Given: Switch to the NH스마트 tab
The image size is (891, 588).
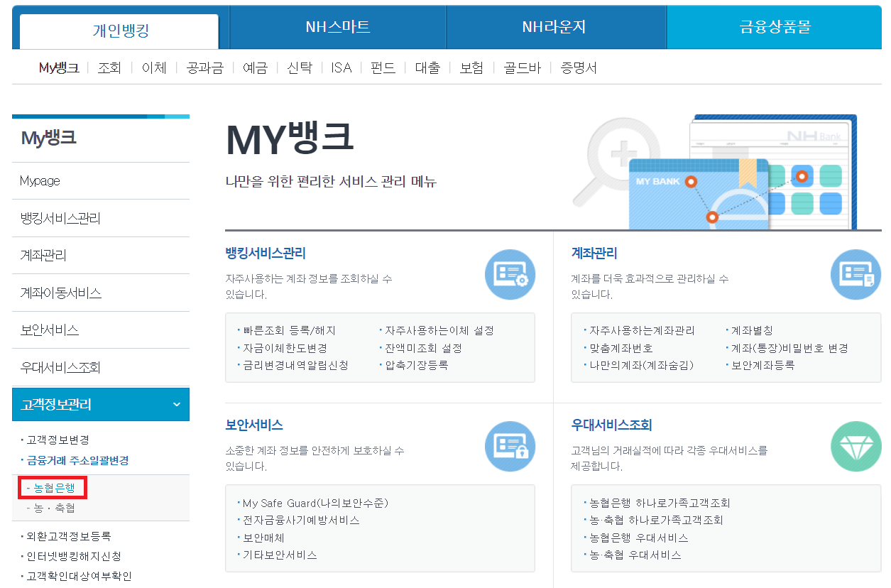Looking at the screenshot, I should click(338, 27).
